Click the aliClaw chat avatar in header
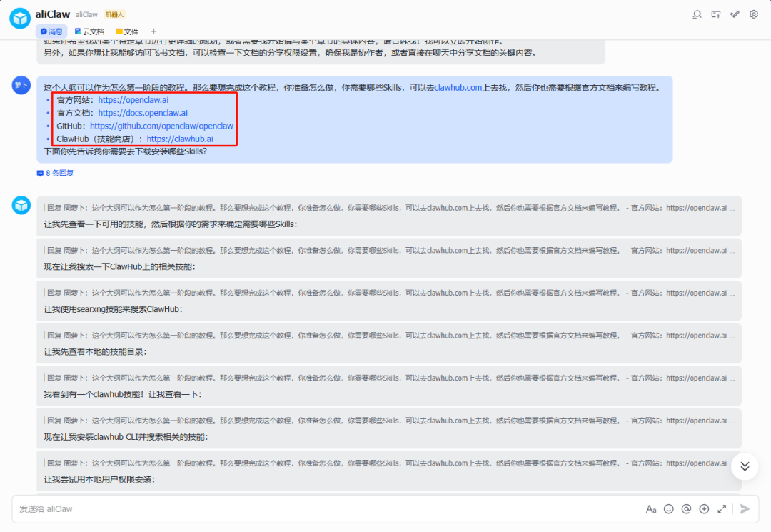 click(20, 19)
